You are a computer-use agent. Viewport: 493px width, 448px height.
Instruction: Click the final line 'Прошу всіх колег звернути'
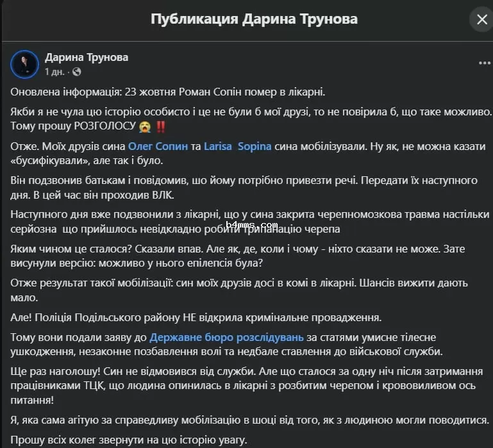128,440
